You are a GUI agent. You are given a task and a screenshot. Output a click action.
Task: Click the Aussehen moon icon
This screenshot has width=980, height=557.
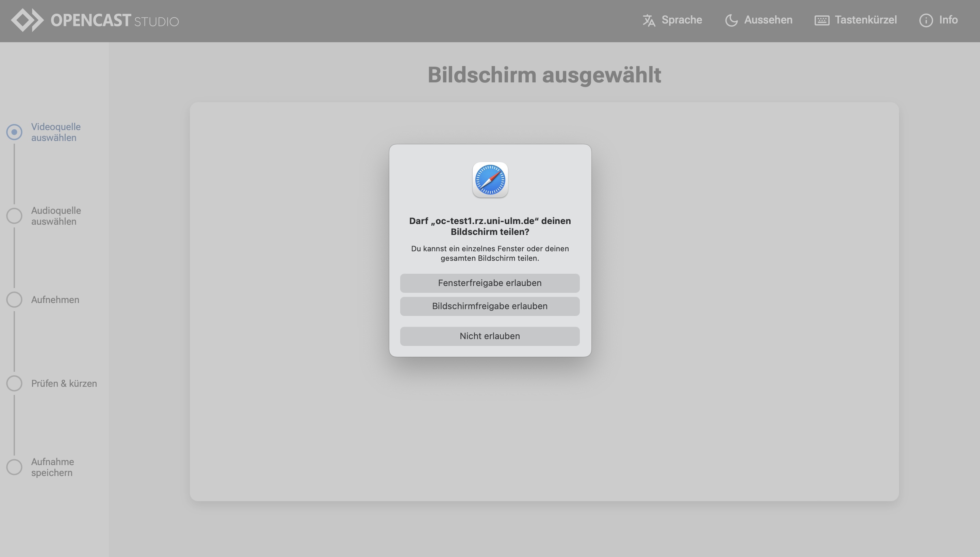click(x=731, y=20)
